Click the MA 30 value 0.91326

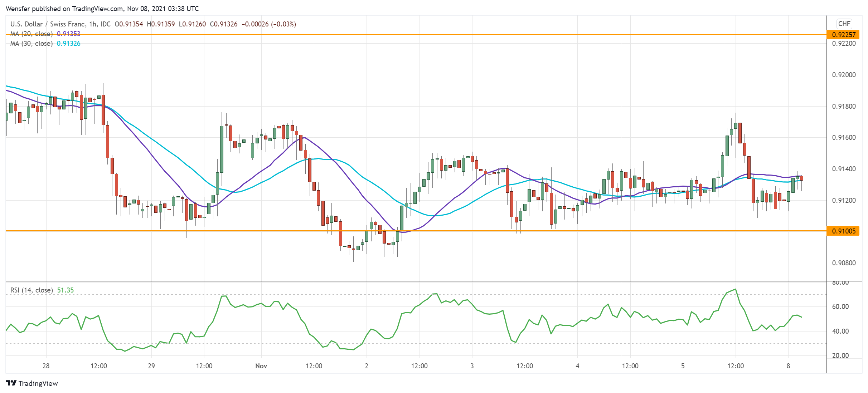pos(69,43)
